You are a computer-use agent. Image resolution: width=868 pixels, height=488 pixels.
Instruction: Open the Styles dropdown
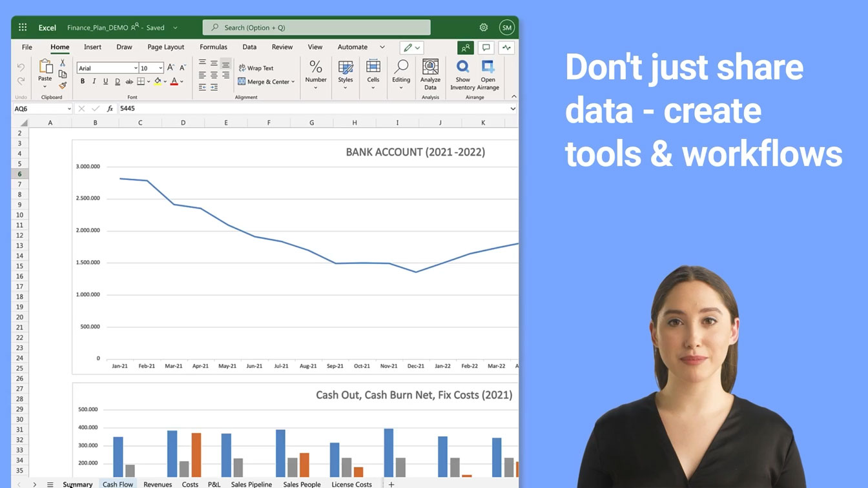[x=346, y=72]
